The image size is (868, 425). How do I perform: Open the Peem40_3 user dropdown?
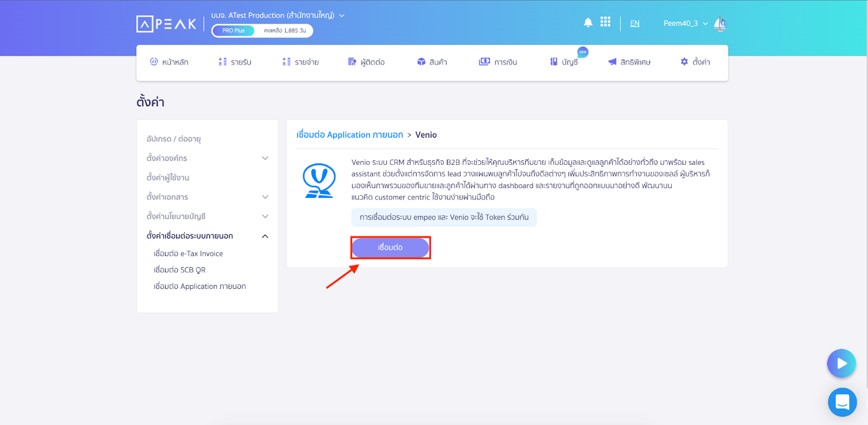tap(686, 23)
